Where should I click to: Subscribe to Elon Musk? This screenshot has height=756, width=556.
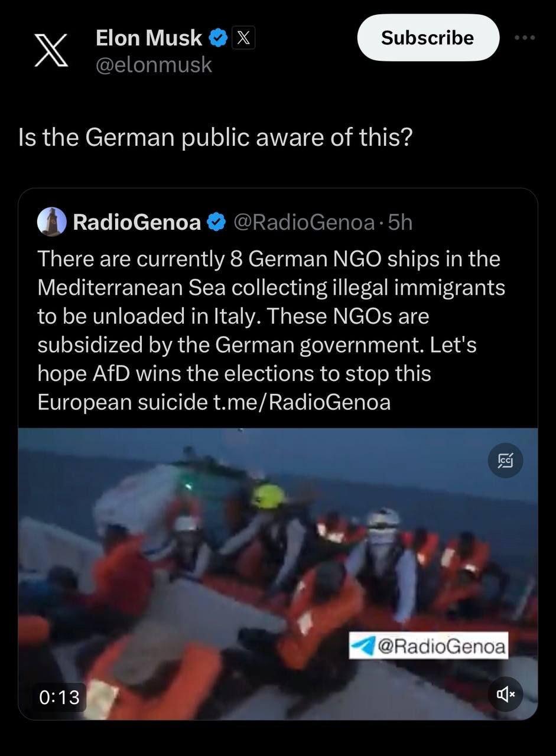tap(428, 38)
